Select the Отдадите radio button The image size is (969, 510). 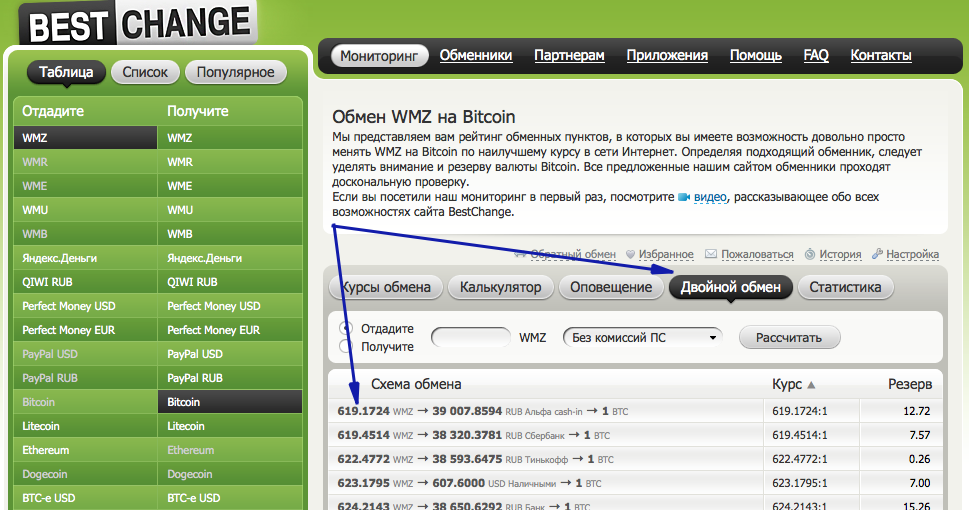(x=346, y=328)
